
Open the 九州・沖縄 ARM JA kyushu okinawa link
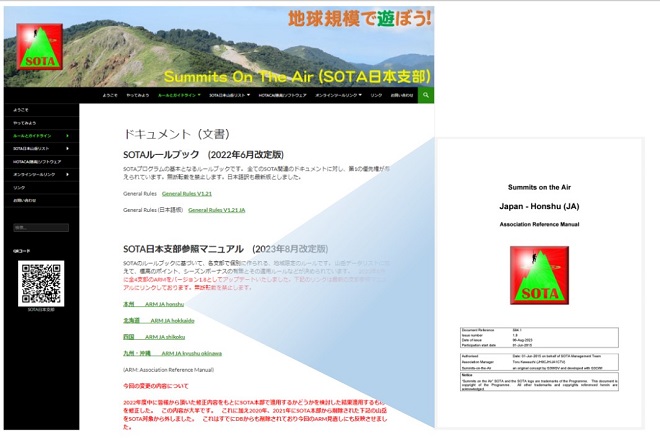click(x=172, y=353)
